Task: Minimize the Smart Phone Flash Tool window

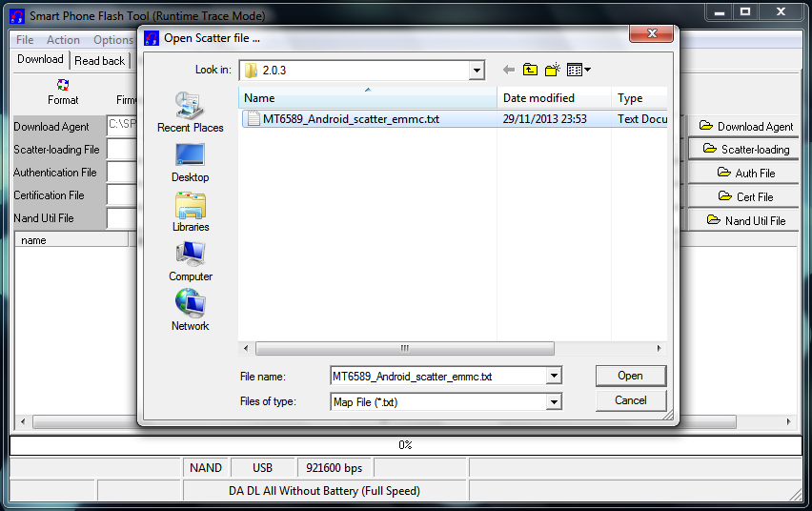Action: pyautogui.click(x=720, y=12)
